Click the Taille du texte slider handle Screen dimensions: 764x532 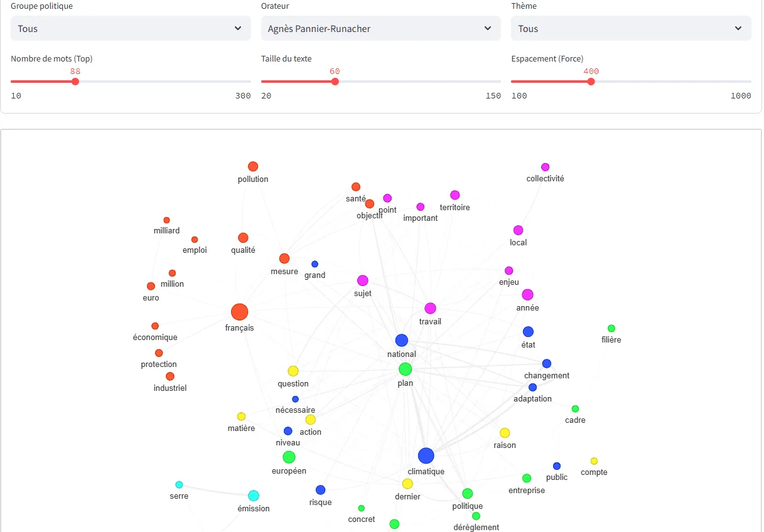pos(335,82)
